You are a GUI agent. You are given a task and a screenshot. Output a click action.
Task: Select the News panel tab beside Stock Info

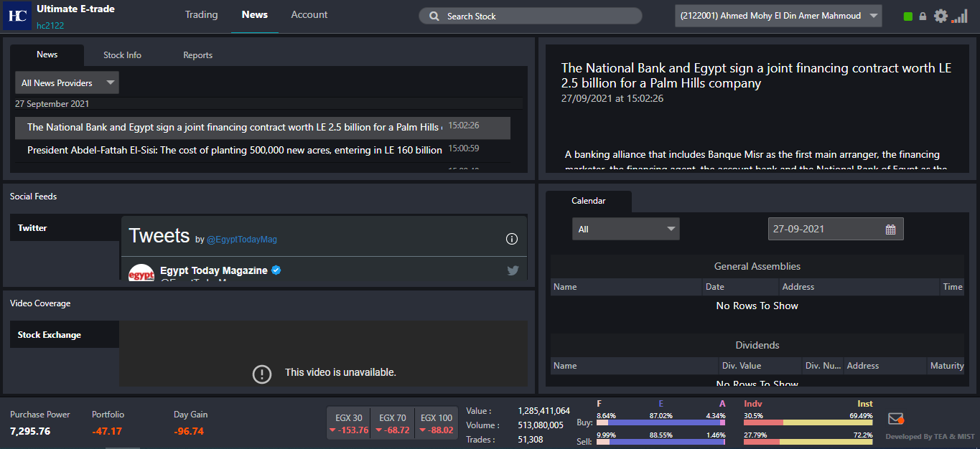pyautogui.click(x=47, y=55)
